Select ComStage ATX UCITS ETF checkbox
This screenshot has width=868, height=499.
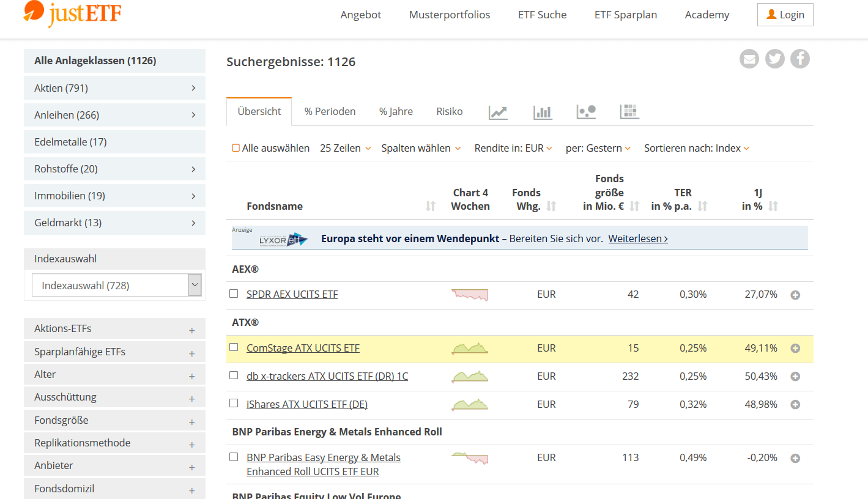(234, 347)
